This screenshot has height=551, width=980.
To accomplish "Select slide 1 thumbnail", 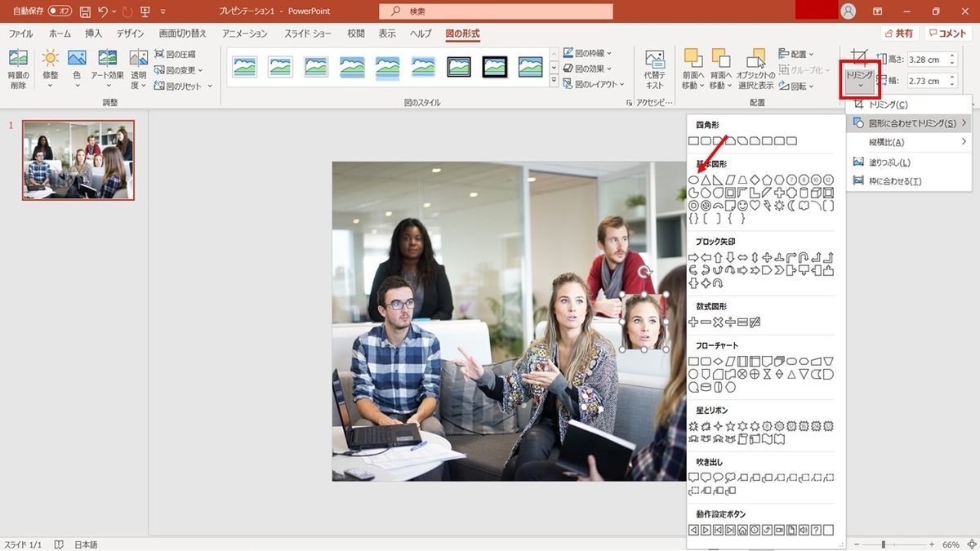I will tap(78, 160).
